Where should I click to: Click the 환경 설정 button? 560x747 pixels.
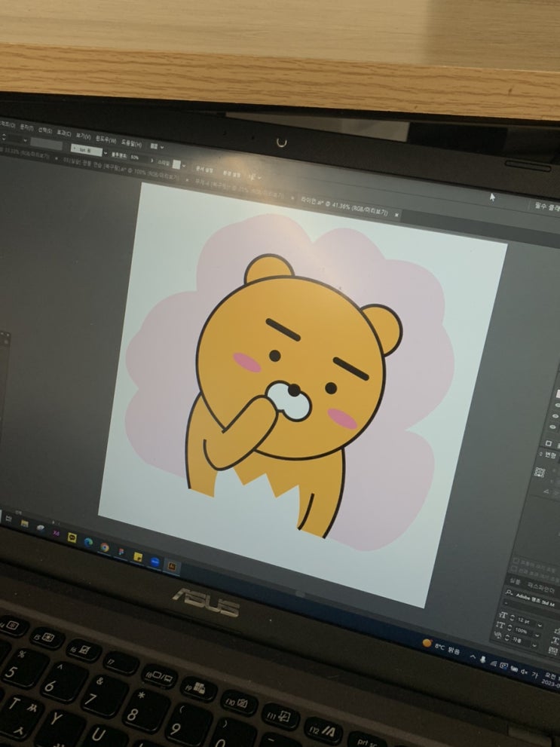tap(231, 173)
